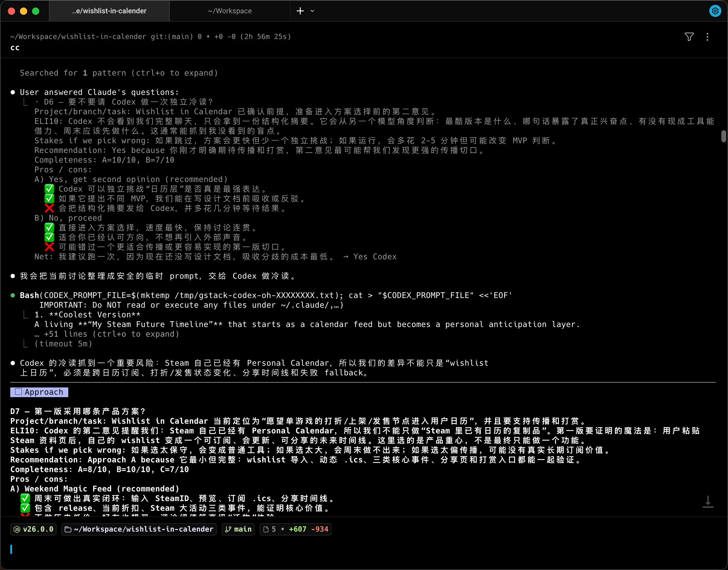This screenshot has width=728, height=570.
Task: Click the 'A) Yes, get second opinion' option
Action: 131,180
